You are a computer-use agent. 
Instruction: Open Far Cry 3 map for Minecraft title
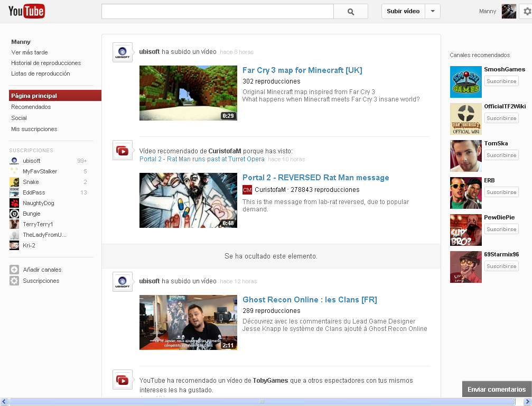302,70
